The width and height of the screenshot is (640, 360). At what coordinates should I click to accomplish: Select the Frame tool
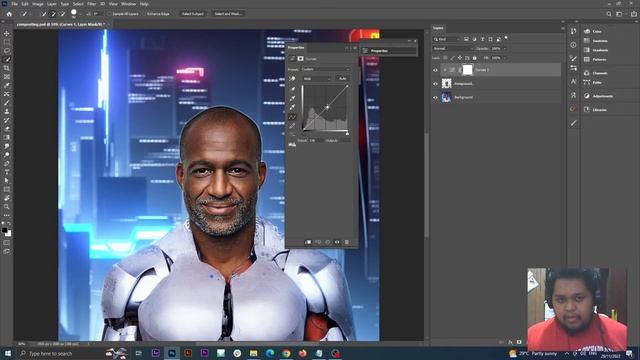pos(7,77)
